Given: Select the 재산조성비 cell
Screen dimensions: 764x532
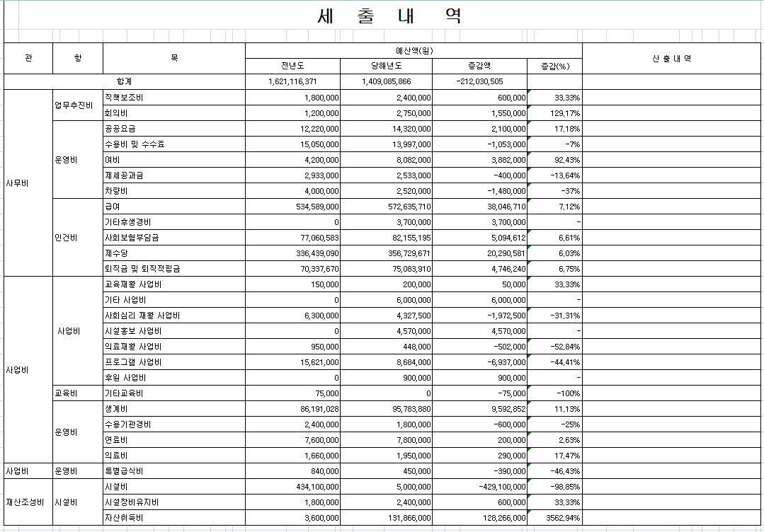Looking at the screenshot, I should tap(25, 502).
